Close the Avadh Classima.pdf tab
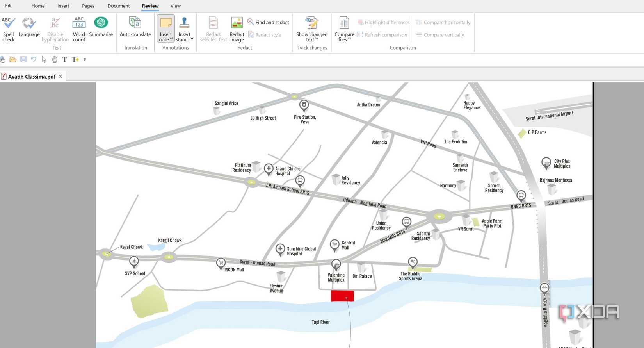 pos(60,76)
